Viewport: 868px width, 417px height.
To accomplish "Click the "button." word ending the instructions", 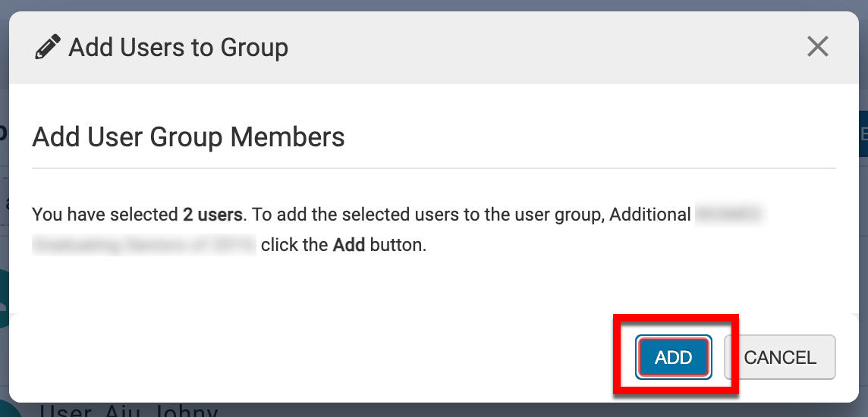I will point(398,246).
